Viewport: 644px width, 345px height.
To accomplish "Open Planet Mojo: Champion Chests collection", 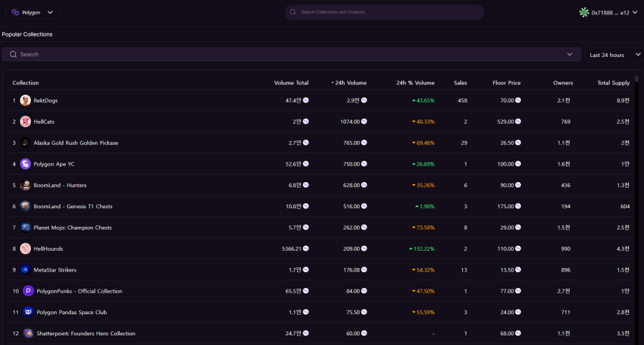I will pos(73,227).
